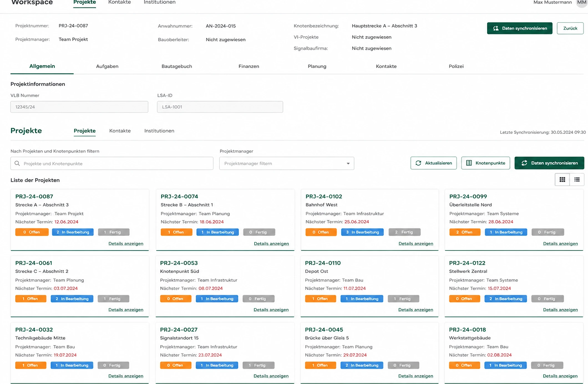Show details for PRJ-24-0053 Knotenpunkt Süd
Screen dimensions: 588x384
pos(271,310)
